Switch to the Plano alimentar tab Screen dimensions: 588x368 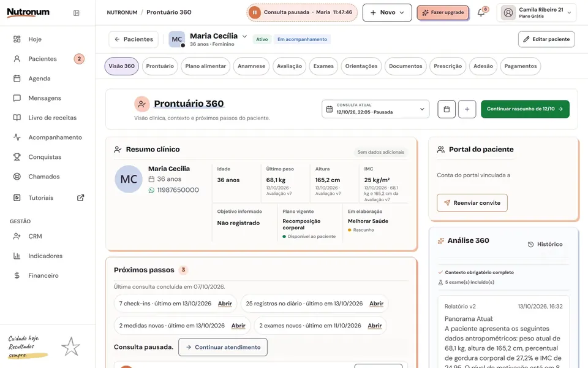click(x=206, y=66)
